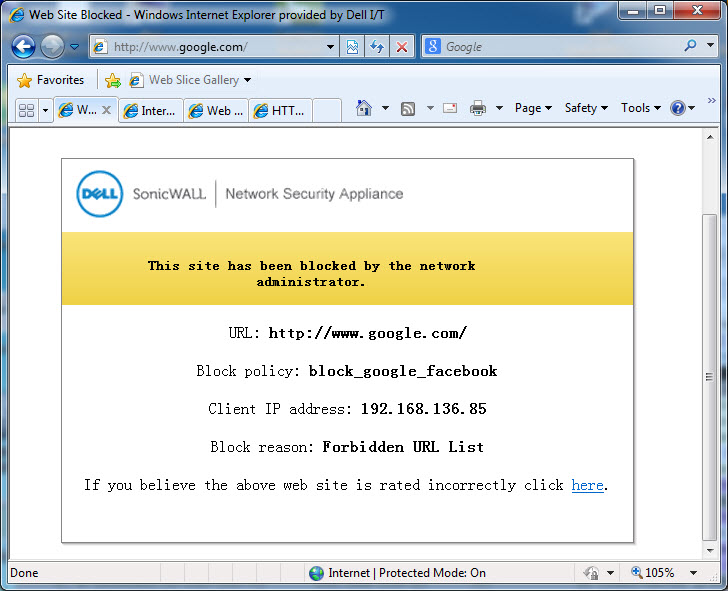Click the 'here' link for incorrect rating
Viewport: 728px width, 591px height.
(x=587, y=485)
